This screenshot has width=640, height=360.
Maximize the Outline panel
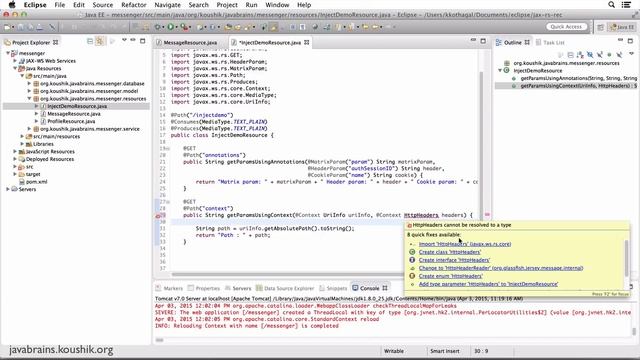click(630, 41)
